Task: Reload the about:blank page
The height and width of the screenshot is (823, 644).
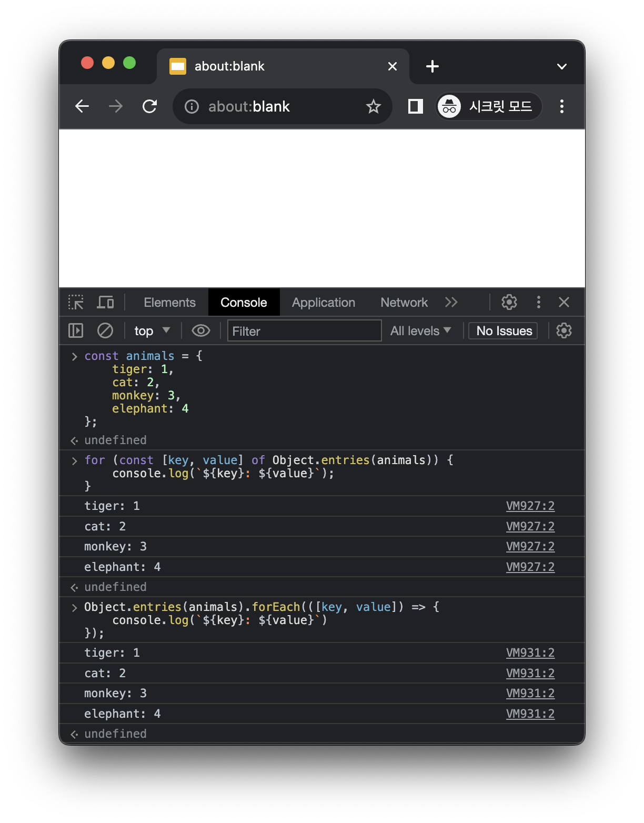Action: coord(150,106)
